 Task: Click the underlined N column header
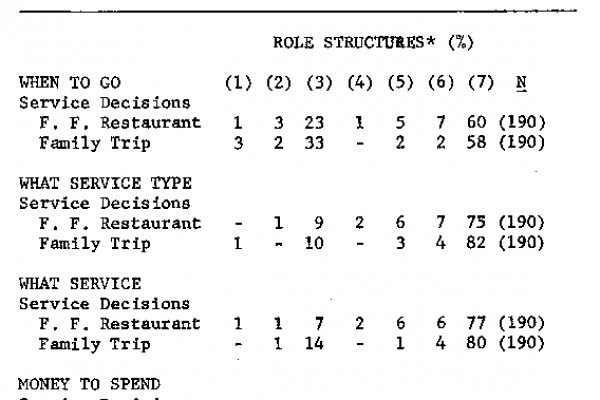(521, 83)
